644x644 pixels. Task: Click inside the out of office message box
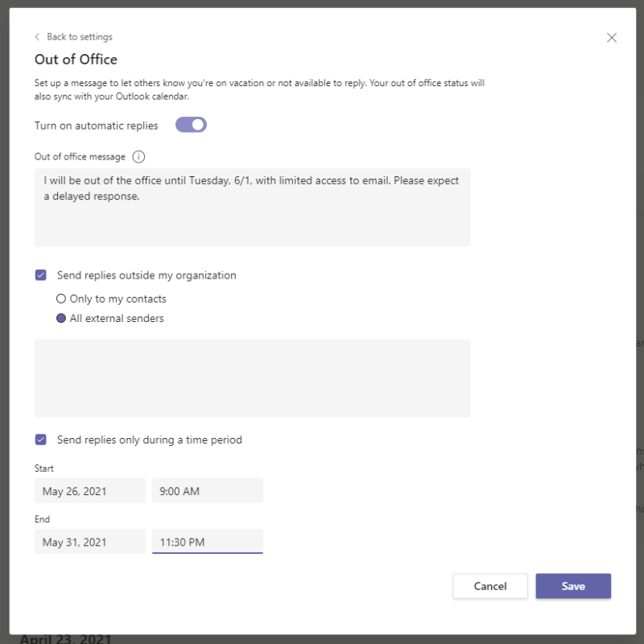click(x=252, y=205)
